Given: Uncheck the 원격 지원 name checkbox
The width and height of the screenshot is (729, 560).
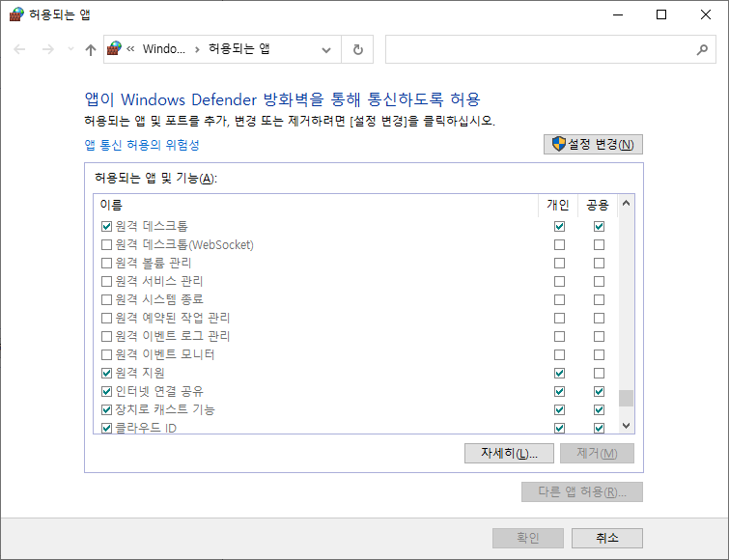Looking at the screenshot, I should point(106,373).
